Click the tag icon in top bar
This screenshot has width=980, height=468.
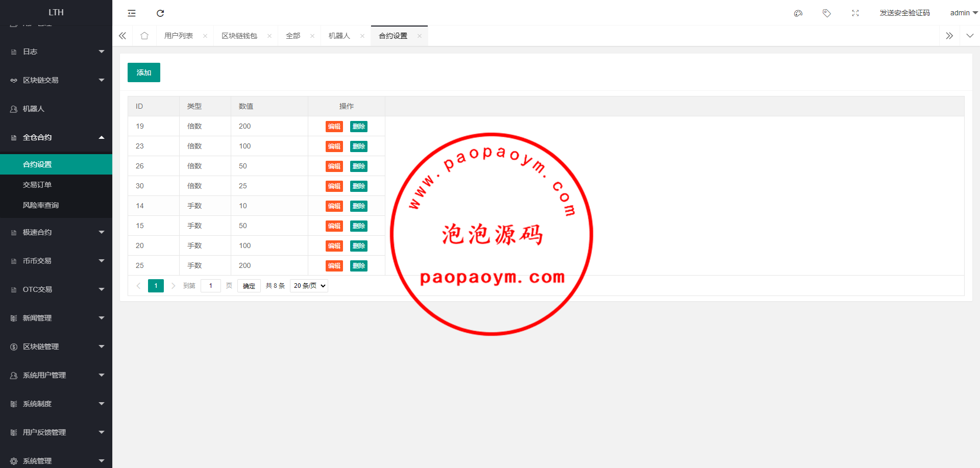click(x=827, y=13)
